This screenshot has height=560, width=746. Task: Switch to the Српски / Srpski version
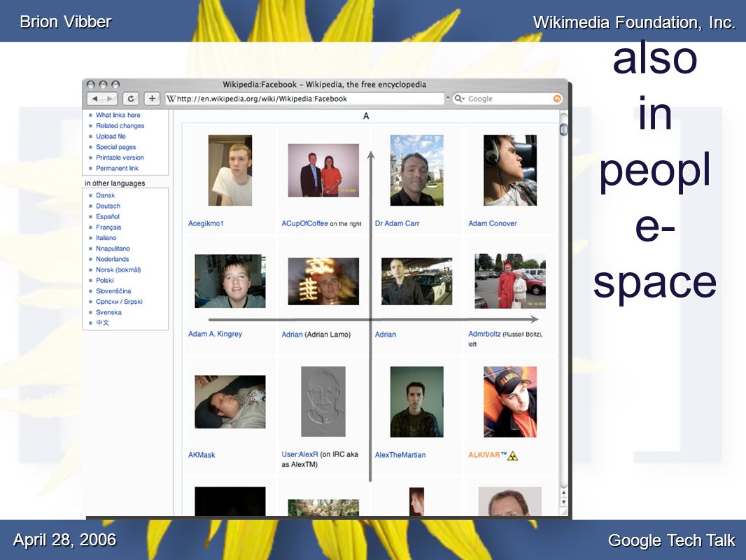119,302
